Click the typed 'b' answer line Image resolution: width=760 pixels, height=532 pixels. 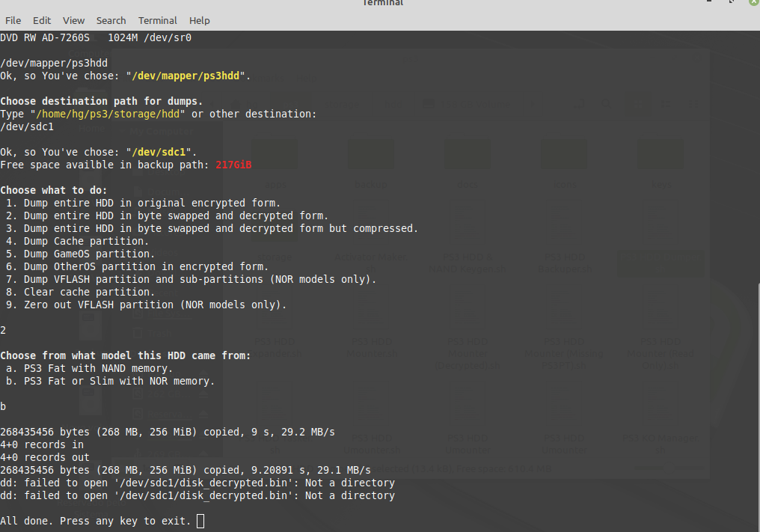(x=3, y=406)
